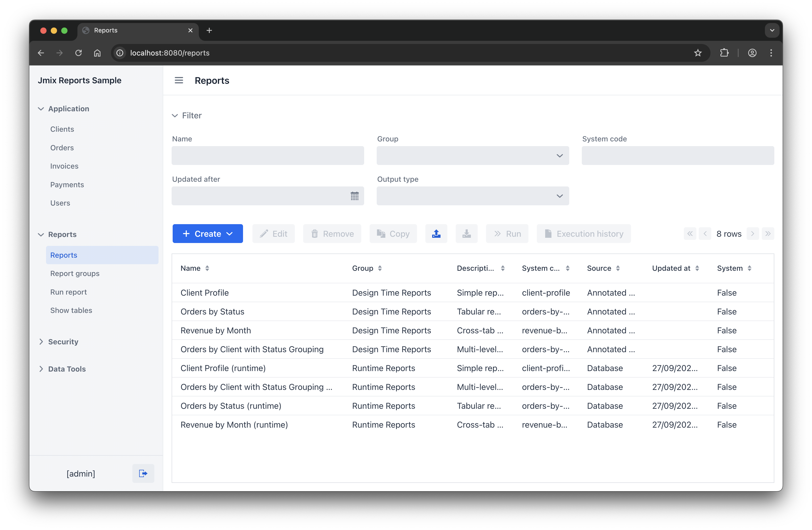This screenshot has width=812, height=530.
Task: Expand the Security menu section
Action: point(63,341)
